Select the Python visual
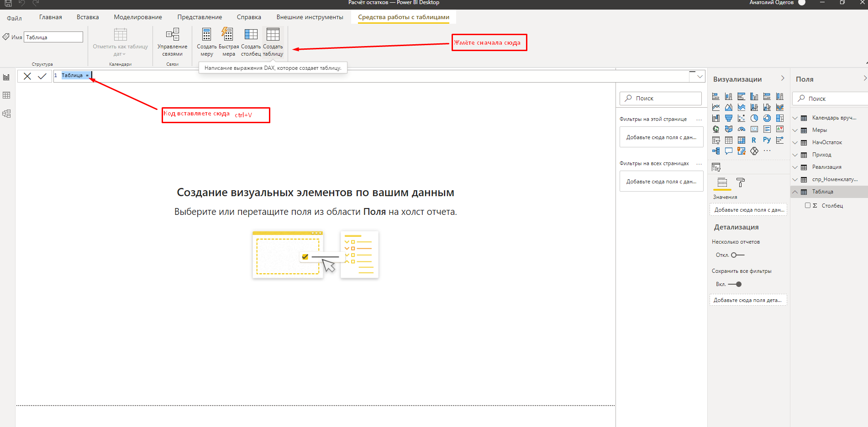The image size is (868, 427). [767, 140]
